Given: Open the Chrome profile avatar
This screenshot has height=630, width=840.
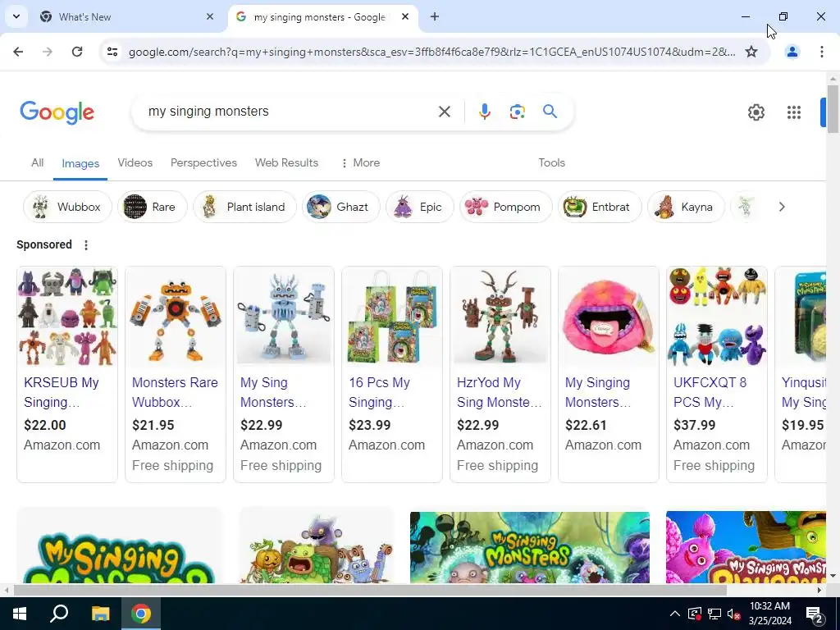Looking at the screenshot, I should click(792, 52).
